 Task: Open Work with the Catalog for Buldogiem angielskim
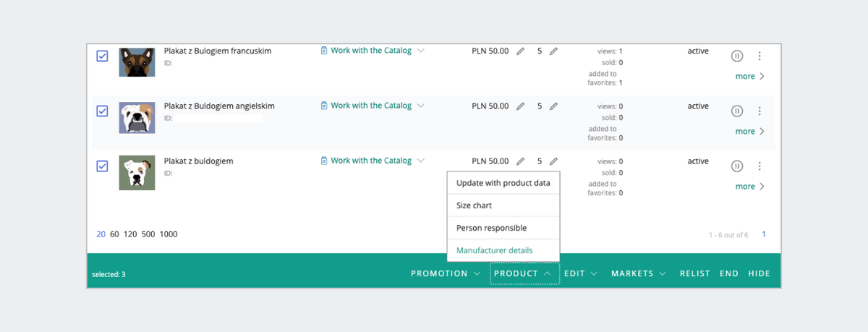371,106
